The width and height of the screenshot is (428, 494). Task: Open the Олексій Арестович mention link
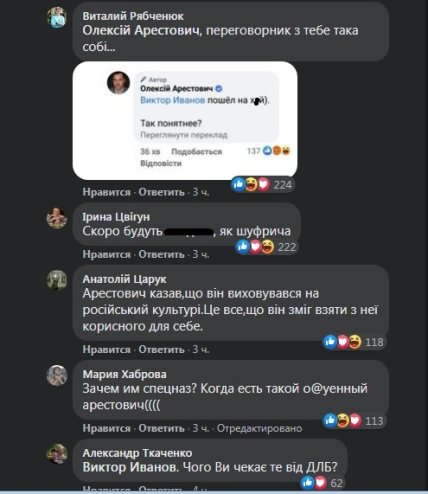[141, 31]
